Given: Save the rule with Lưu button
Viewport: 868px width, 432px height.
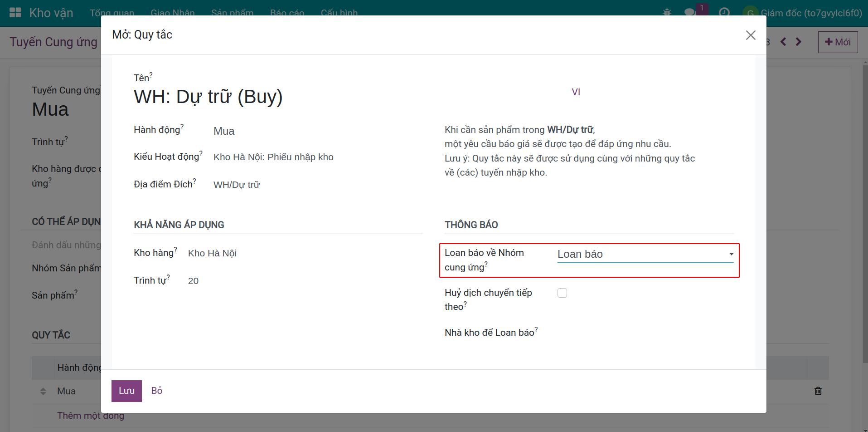Looking at the screenshot, I should click(126, 391).
